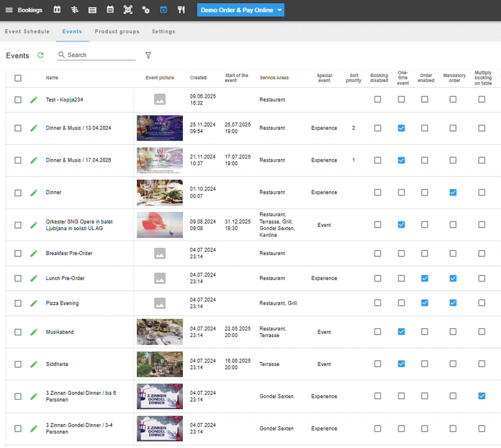501x448 pixels.
Task: Uncheck Mandatory order for Dinner event
Action: [453, 192]
